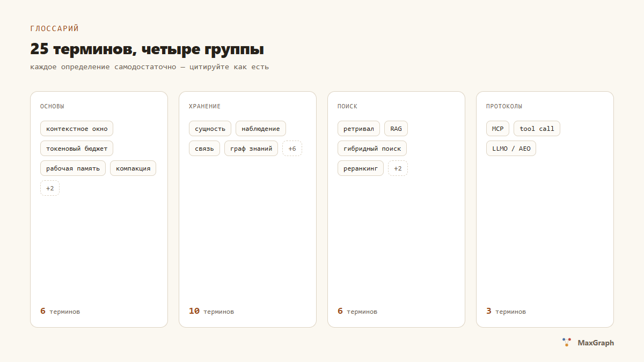Click the MaxGraph logo icon

pos(567,342)
